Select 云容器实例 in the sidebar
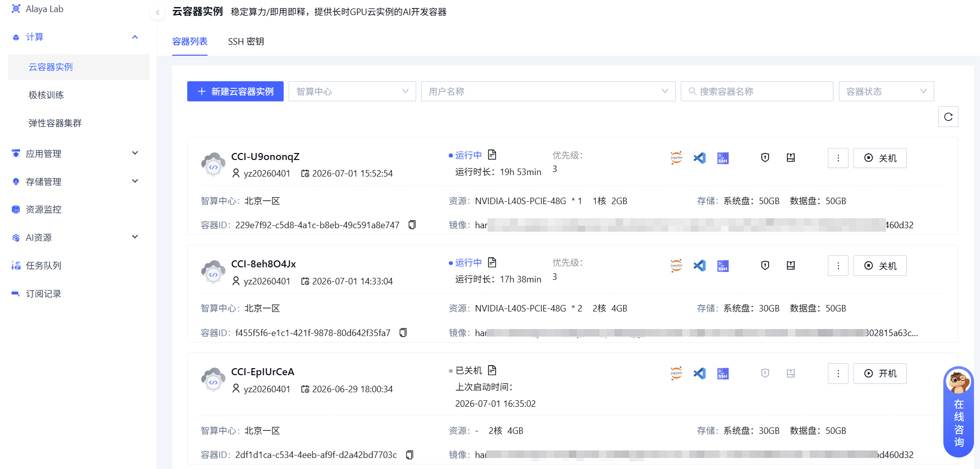Viewport: 980px width, 469px height. click(78, 67)
